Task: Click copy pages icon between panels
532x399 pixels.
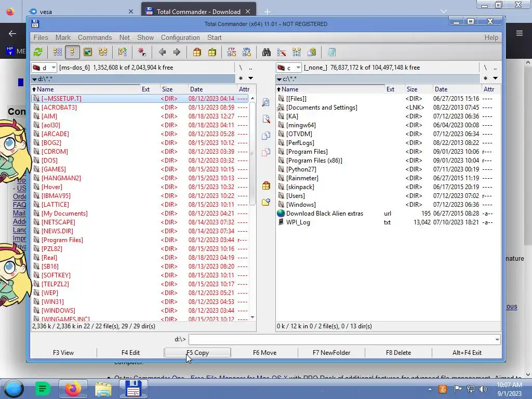Action: click(266, 136)
